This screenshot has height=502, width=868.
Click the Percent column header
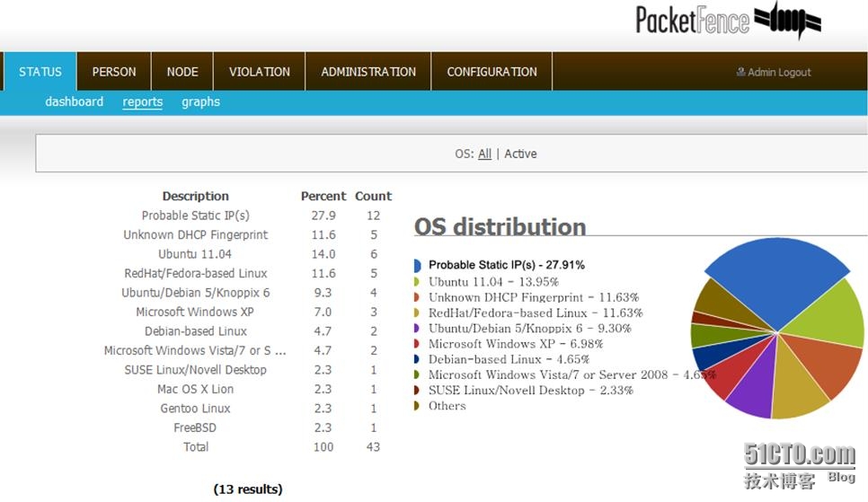click(x=323, y=196)
